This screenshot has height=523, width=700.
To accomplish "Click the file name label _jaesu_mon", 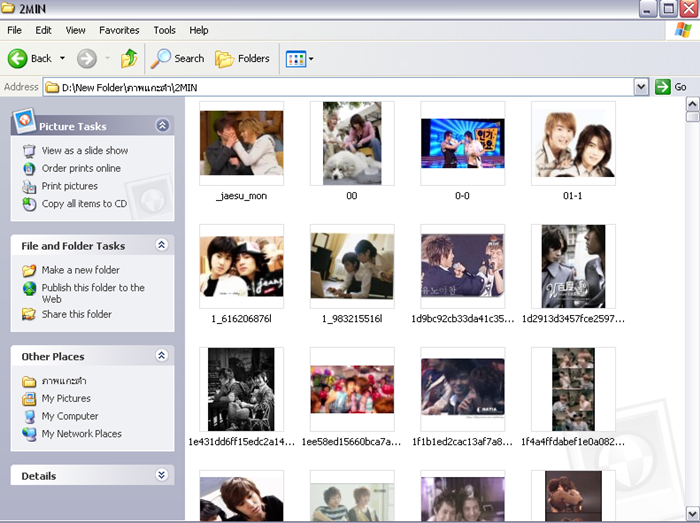I will click(242, 196).
